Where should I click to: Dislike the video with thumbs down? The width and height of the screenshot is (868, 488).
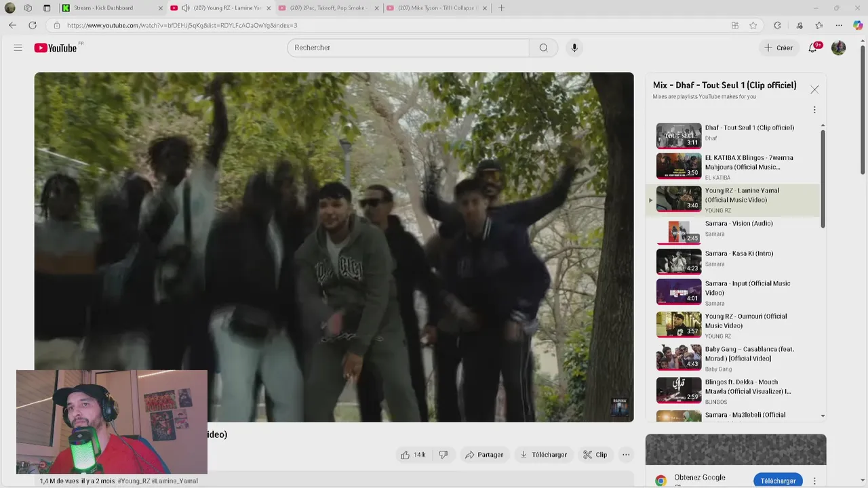(x=443, y=455)
